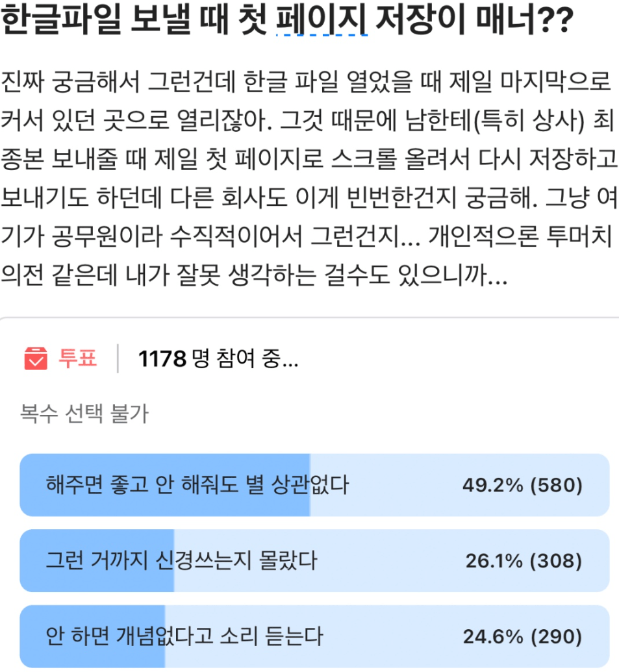Viewport: 619px width, 672px height.
Task: Click the phrase (특히 상사) in the post body
Action: click(529, 120)
